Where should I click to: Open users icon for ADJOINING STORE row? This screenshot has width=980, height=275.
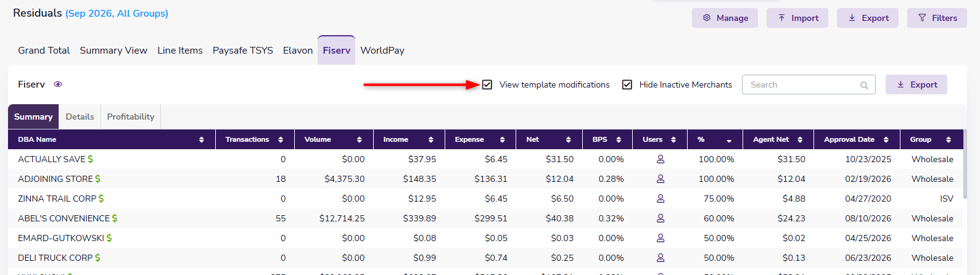[661, 179]
